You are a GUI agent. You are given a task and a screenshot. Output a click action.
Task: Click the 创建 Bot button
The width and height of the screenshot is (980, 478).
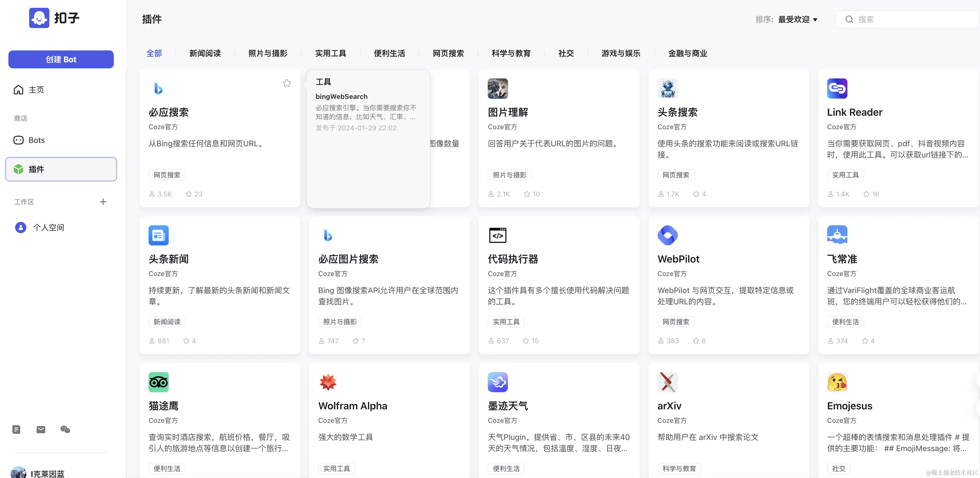click(61, 59)
